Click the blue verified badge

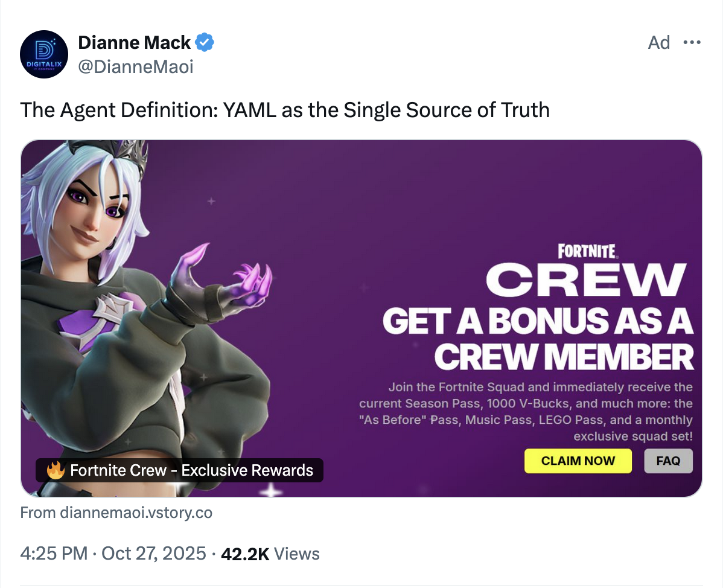click(205, 43)
